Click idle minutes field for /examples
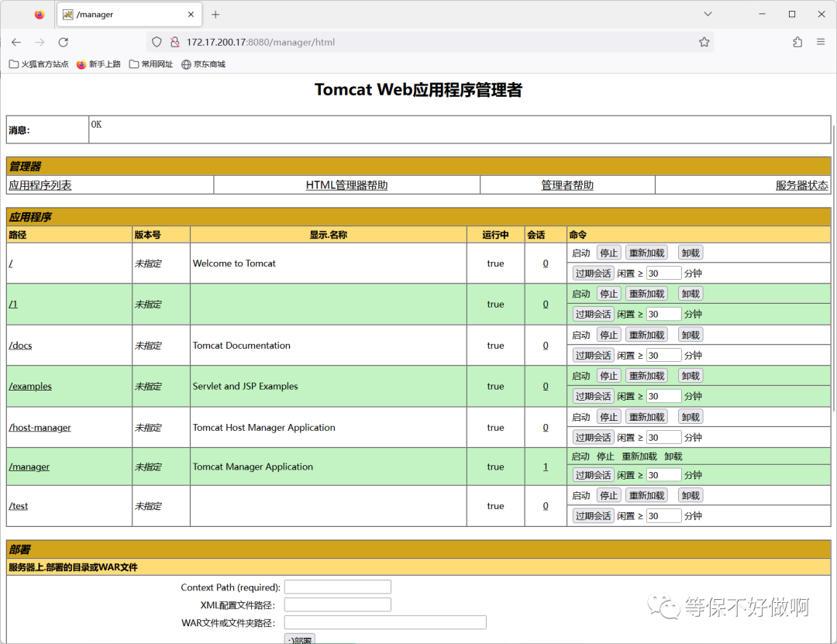837x644 pixels. tap(663, 396)
